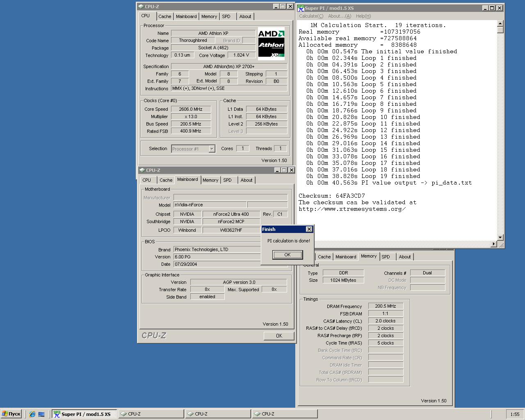The image size is (525, 420).
Task: Click the BIOS date 07/29/2004
Action: click(217, 264)
